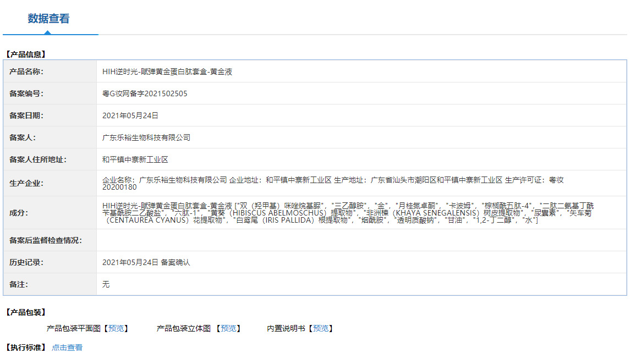Screen dimensions: 636x364
Task: Select the 备案人 value 广东乐裕生物科技有限公司
Action: coord(146,137)
